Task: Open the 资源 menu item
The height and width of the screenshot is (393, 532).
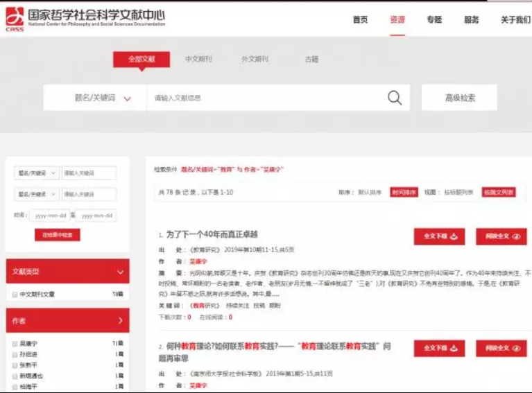Action: [397, 19]
